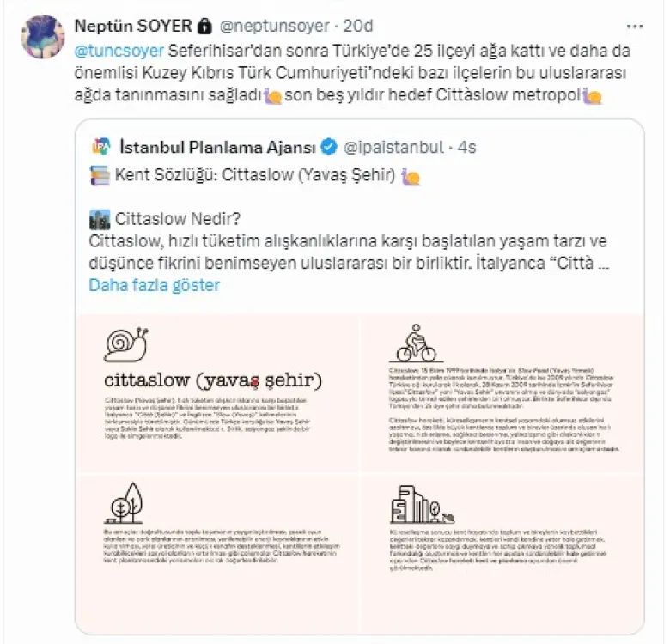The height and width of the screenshot is (644, 670).
Task: Click the snail icon in the infographic
Action: 125,343
